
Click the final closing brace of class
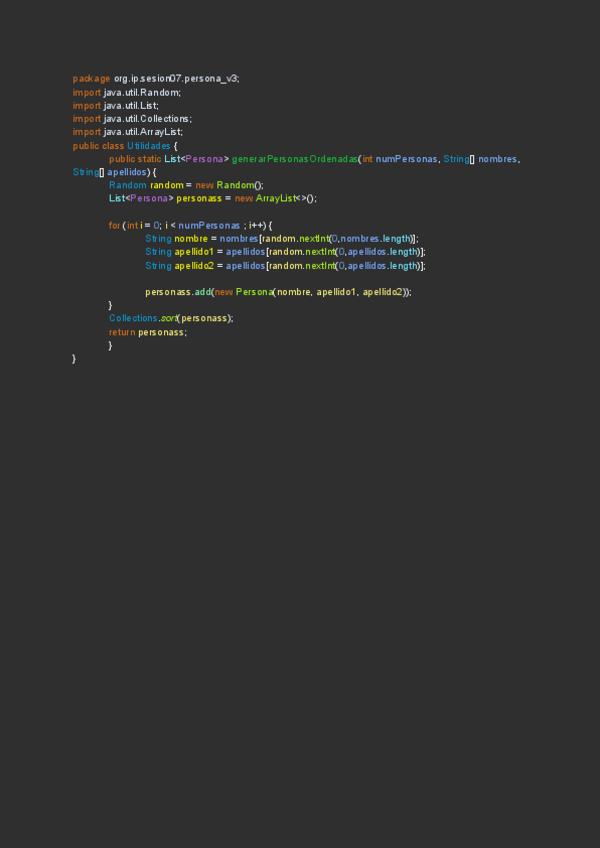click(75, 359)
